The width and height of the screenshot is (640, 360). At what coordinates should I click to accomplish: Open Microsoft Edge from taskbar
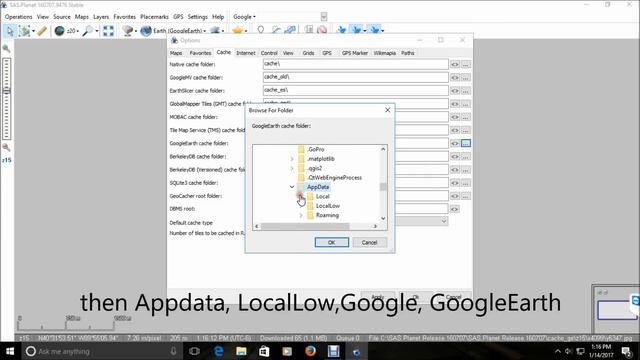219,351
